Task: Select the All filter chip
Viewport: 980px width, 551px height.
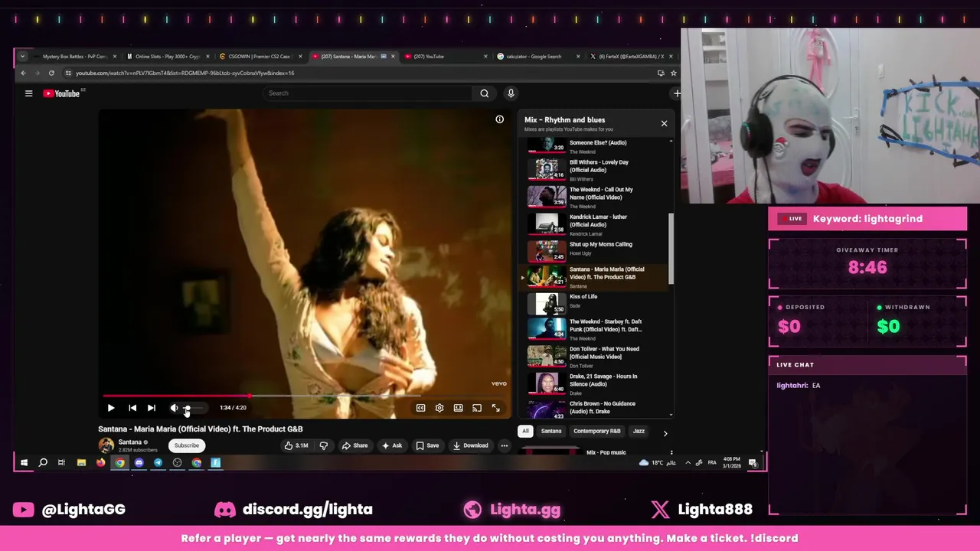Action: tap(525, 432)
